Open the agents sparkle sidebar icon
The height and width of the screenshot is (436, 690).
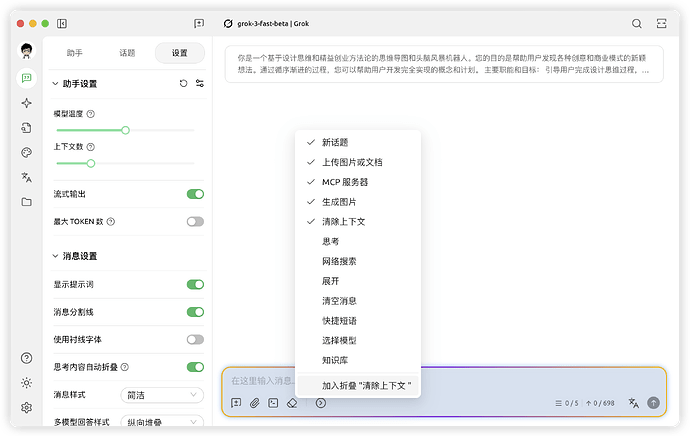point(26,103)
